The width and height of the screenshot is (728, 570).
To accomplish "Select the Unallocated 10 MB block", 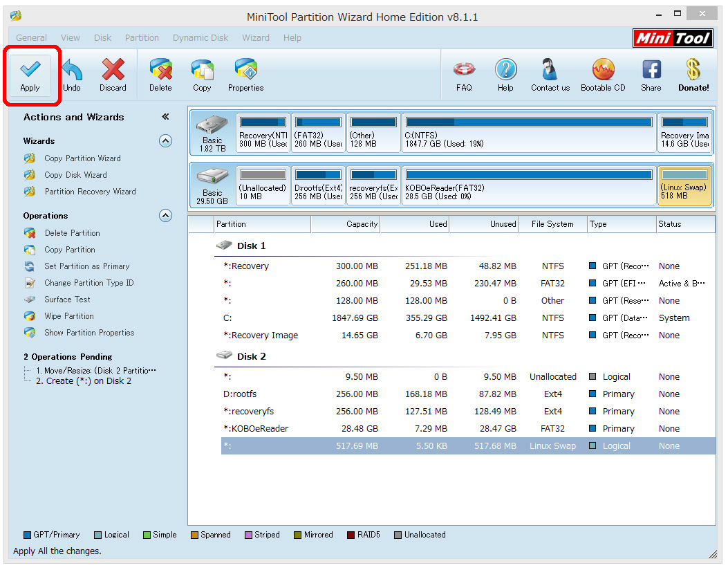I will click(x=263, y=185).
